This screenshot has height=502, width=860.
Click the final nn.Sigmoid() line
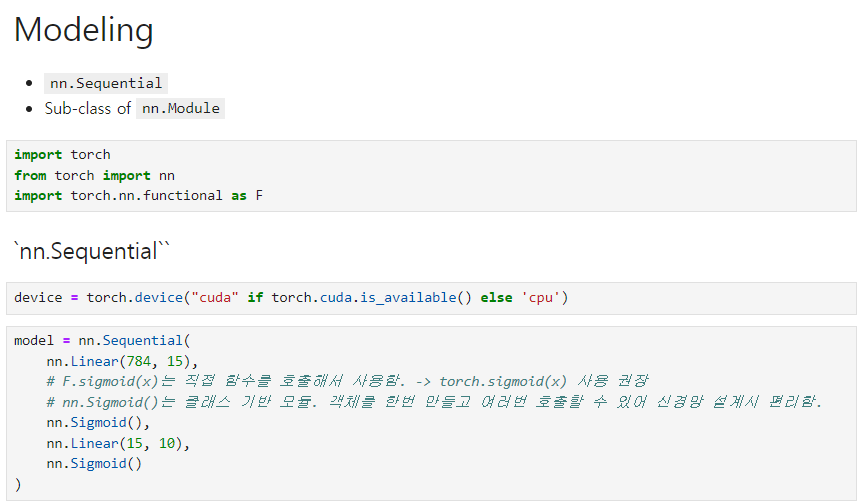click(x=94, y=464)
